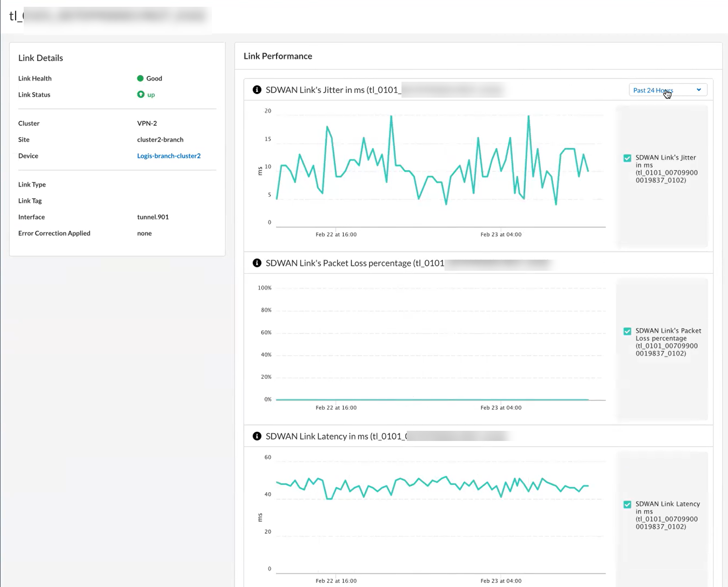
Task: Click the cluster2-branch site value
Action: 160,140
